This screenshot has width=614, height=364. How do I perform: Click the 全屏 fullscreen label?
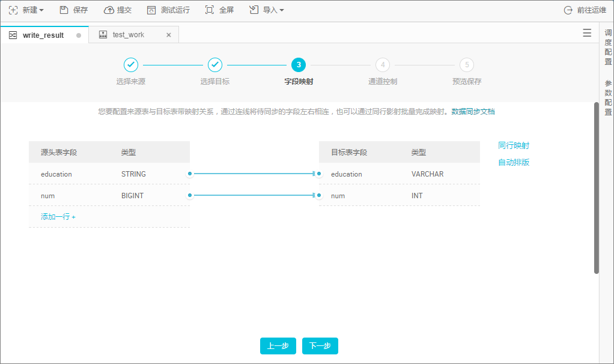[226, 10]
